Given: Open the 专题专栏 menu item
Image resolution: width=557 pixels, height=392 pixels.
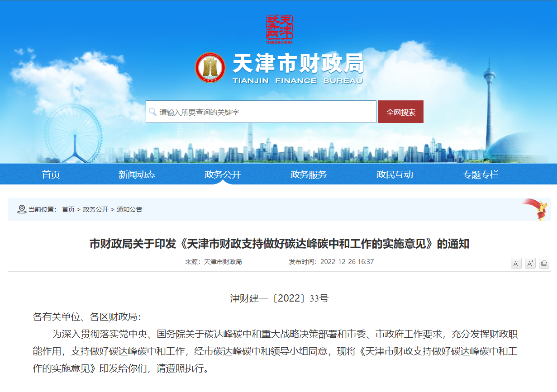Looking at the screenshot, I should pos(481,174).
